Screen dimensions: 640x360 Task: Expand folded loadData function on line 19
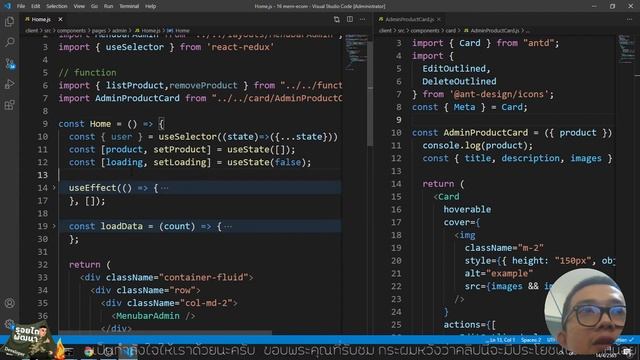[54, 226]
